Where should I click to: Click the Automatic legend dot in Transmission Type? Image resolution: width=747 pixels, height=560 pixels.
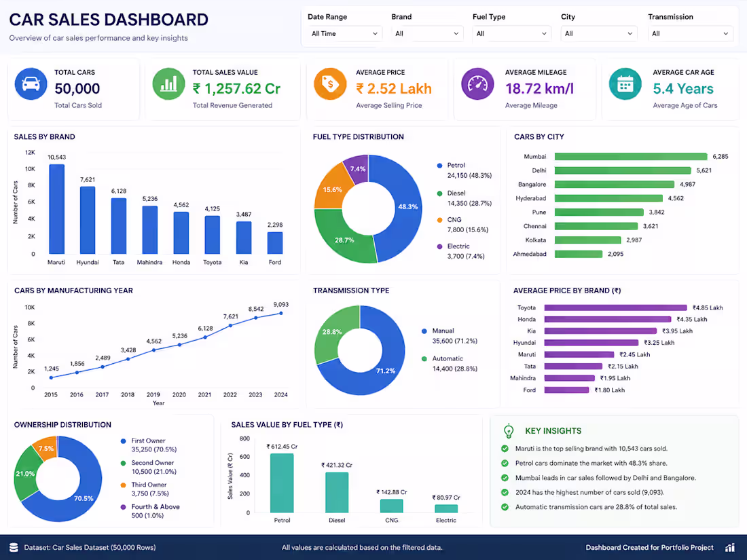click(424, 358)
